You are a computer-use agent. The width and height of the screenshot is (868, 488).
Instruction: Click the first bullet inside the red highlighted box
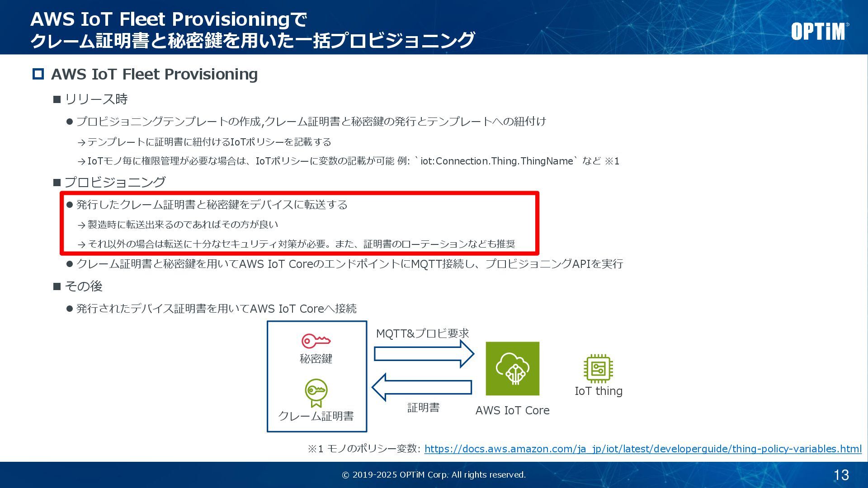click(211, 205)
